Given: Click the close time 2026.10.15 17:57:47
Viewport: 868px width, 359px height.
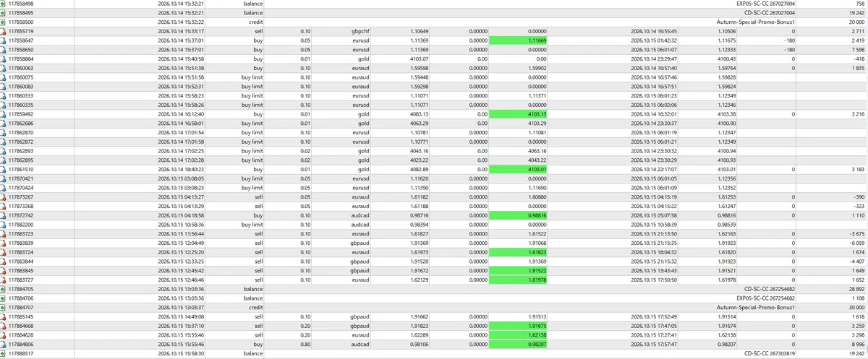Looking at the screenshot, I should 654,345.
